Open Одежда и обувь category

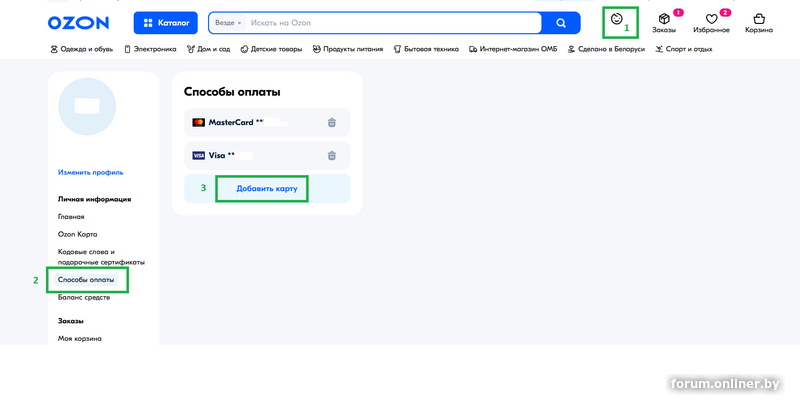coord(82,49)
